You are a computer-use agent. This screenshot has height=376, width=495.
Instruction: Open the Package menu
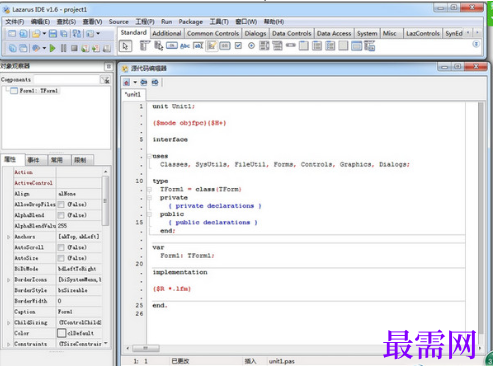tap(191, 22)
